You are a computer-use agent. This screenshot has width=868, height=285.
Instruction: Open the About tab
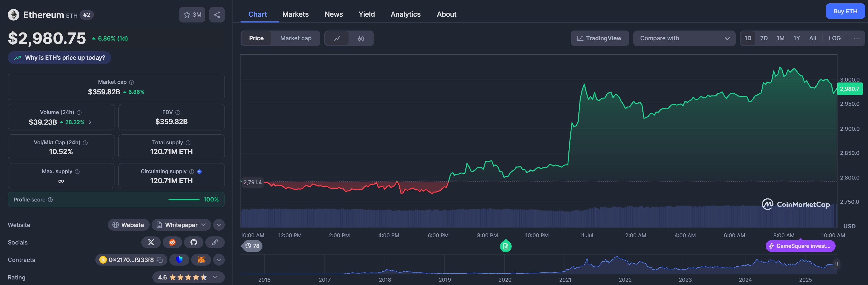446,14
